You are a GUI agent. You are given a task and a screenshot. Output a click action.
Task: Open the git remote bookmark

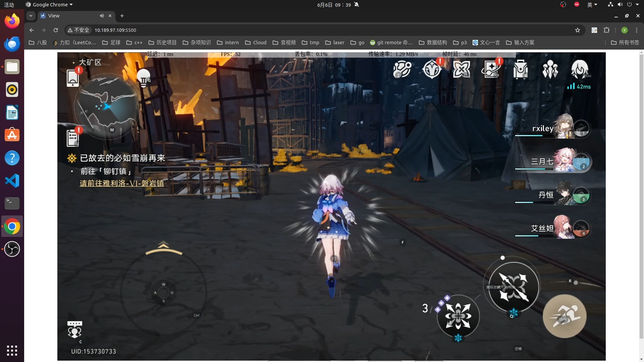click(391, 43)
